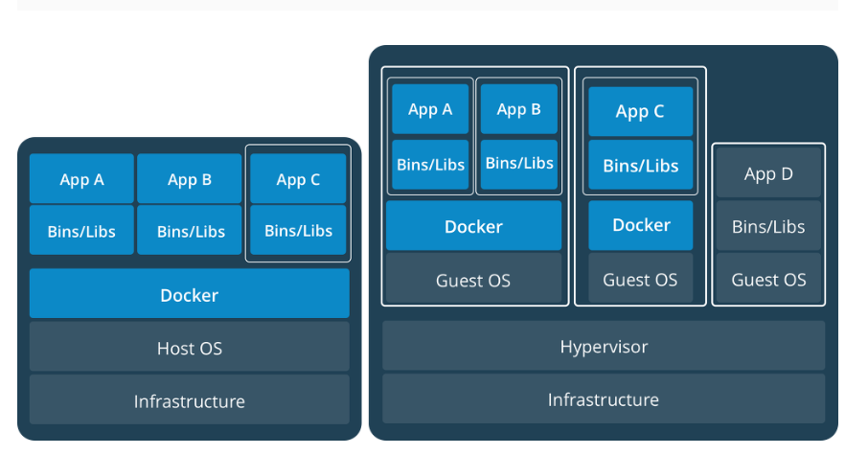Click Docker box below App C, Hypervisor diagram
The image size is (868, 455).
[641, 225]
